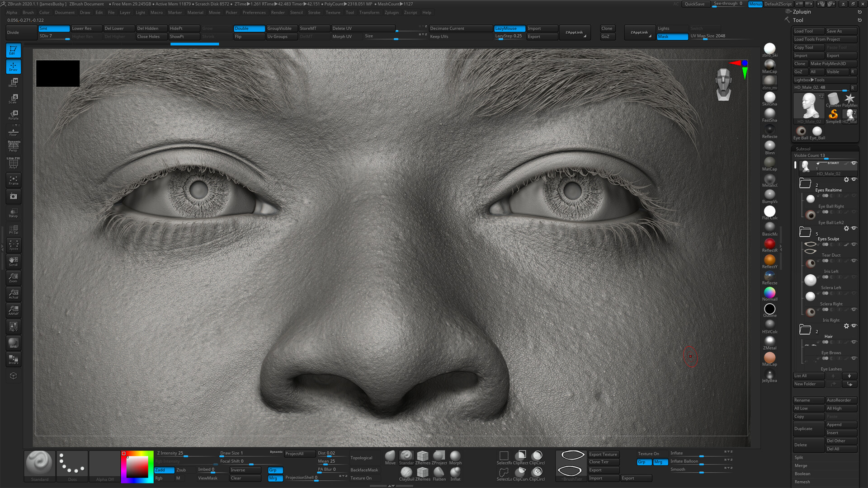
Task: Open the Uv Groups dropdown
Action: point(281,36)
